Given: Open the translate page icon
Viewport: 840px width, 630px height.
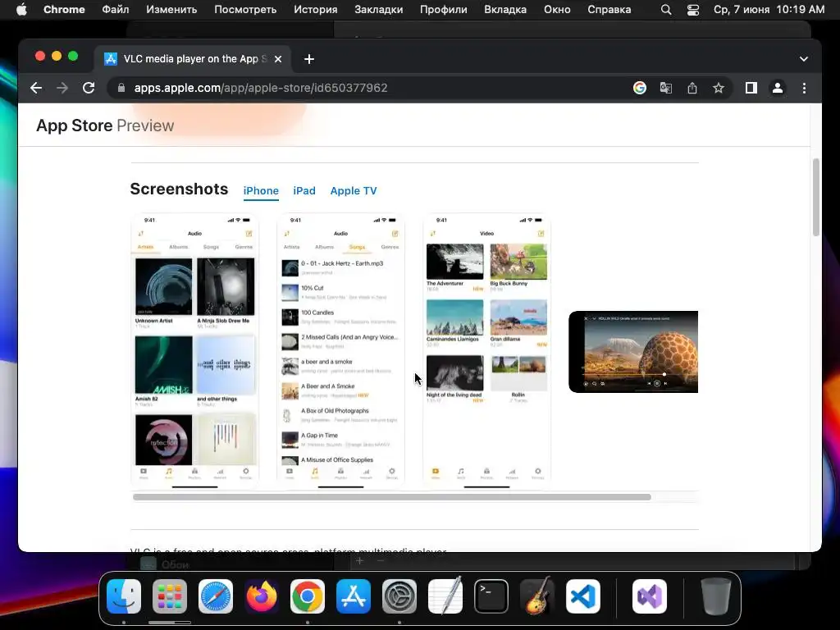Looking at the screenshot, I should click(666, 88).
